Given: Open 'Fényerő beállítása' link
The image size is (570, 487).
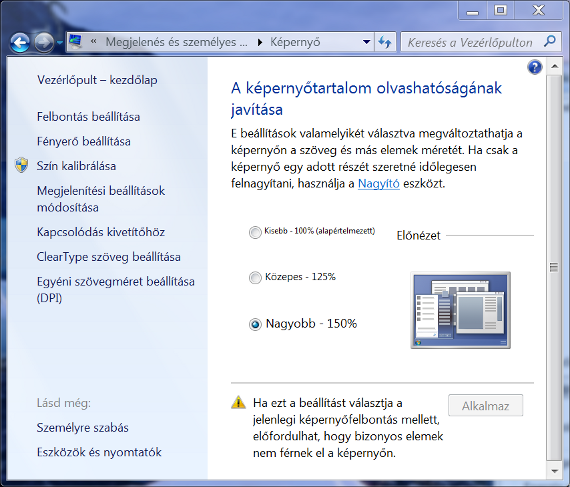Looking at the screenshot, I should pyautogui.click(x=84, y=141).
